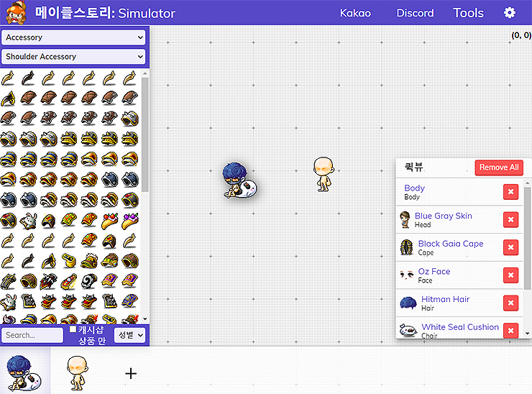Click the orange mushroom logo
This screenshot has height=394, width=532.
pos(16,12)
